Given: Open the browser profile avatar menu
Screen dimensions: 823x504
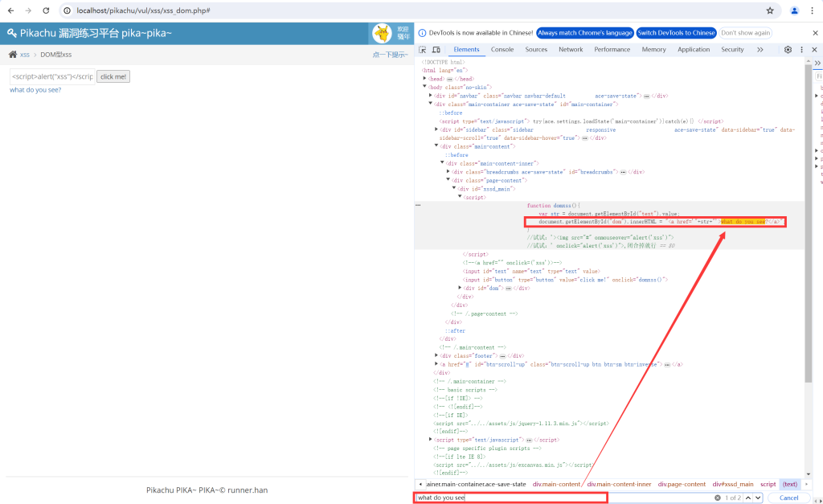Looking at the screenshot, I should (794, 10).
